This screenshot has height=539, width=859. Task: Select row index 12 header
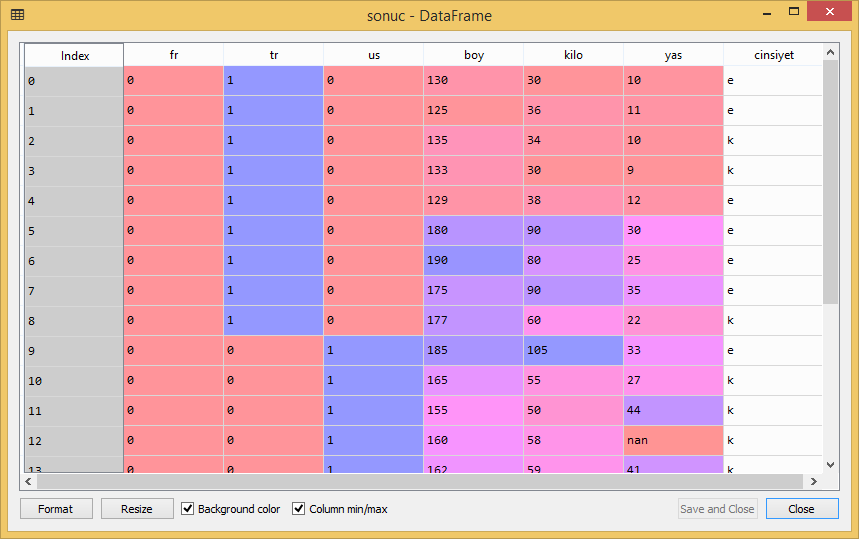coord(74,441)
